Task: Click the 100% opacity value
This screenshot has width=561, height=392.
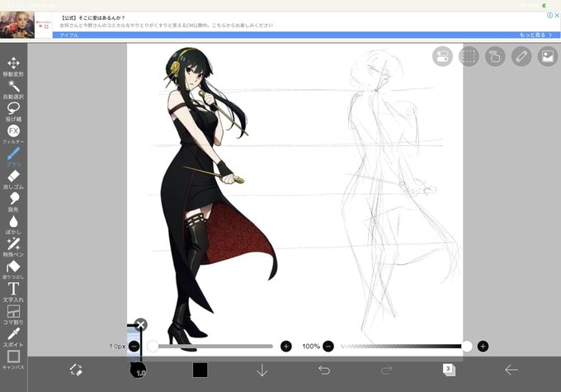Action: pyautogui.click(x=311, y=346)
